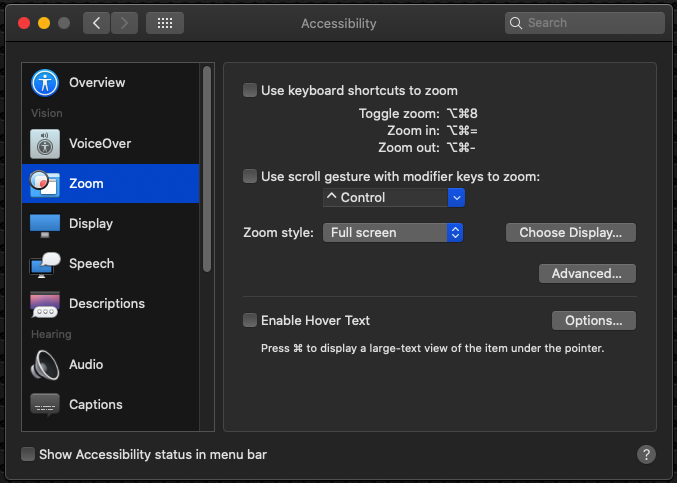
Task: Open the VoiceOver icon in sidebar
Action: click(45, 143)
